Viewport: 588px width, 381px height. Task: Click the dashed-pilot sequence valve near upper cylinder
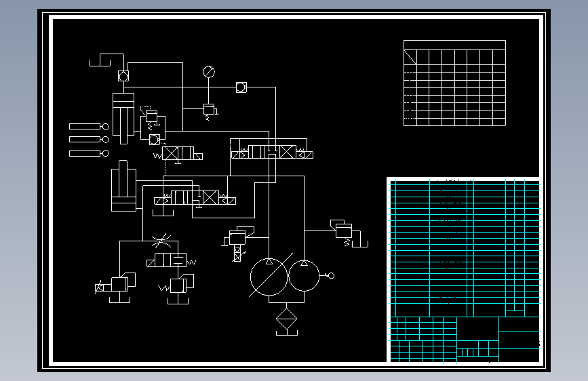point(151,117)
